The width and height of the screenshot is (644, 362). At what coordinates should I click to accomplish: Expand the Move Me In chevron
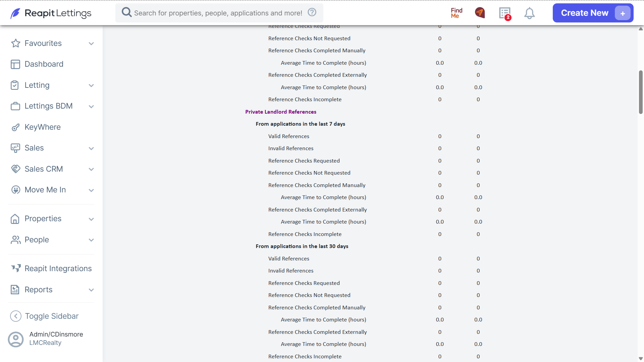91,190
